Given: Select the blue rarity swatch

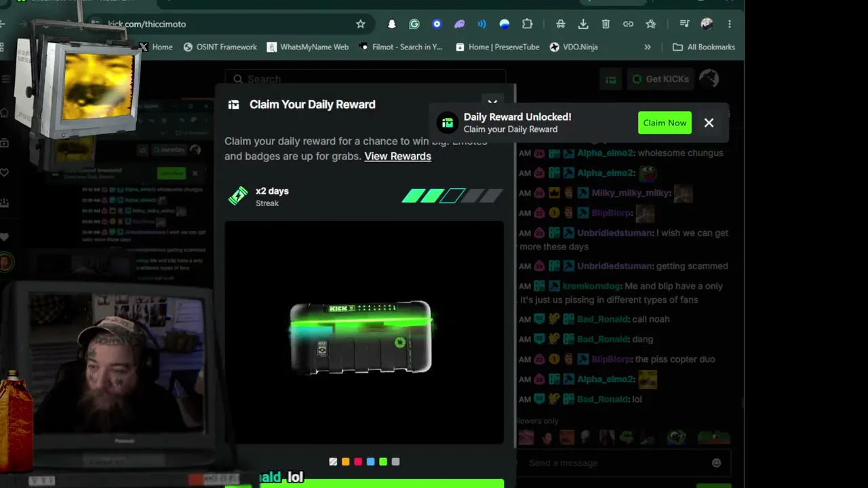Looking at the screenshot, I should click(x=370, y=462).
